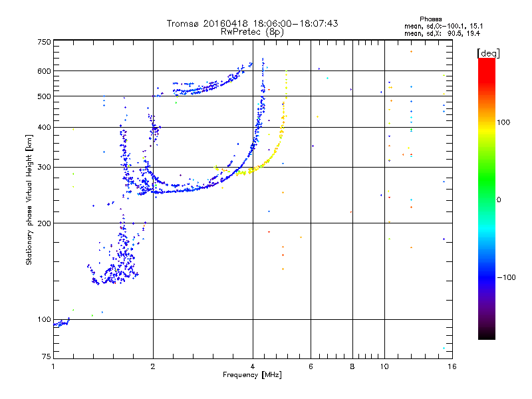Screen dimensions: 532x399
Task: Click the "mean, sd,X: 90.5, 19.4" statistic line
Action: pos(442,33)
